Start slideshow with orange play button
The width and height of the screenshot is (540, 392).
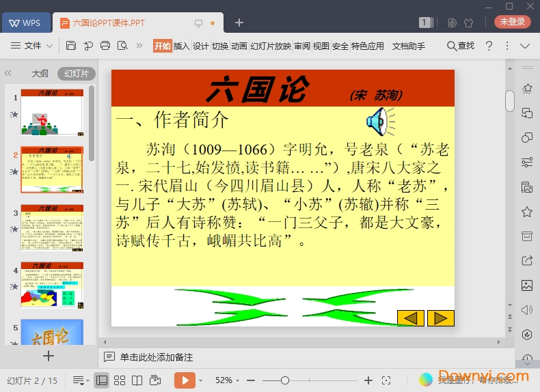[x=185, y=380]
